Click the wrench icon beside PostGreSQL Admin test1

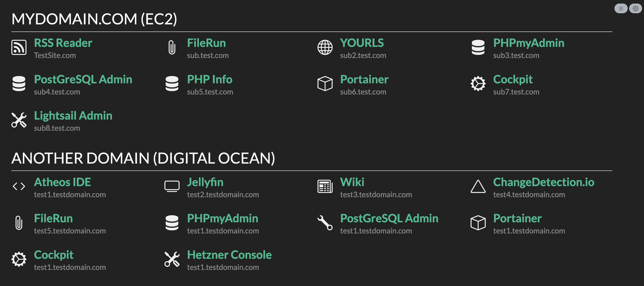pyautogui.click(x=325, y=223)
